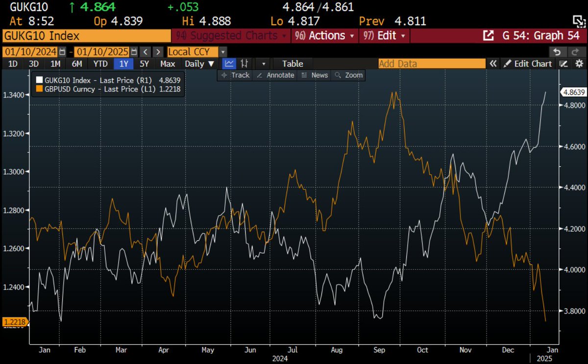Screen dimensions: 588x364
Task: Activate the Zoom tool
Action: click(x=348, y=75)
